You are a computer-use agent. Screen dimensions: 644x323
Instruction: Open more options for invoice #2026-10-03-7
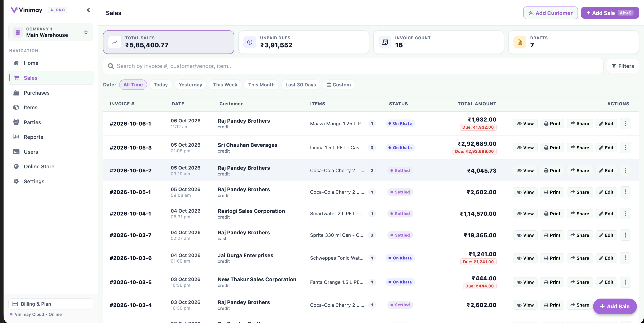point(625,235)
